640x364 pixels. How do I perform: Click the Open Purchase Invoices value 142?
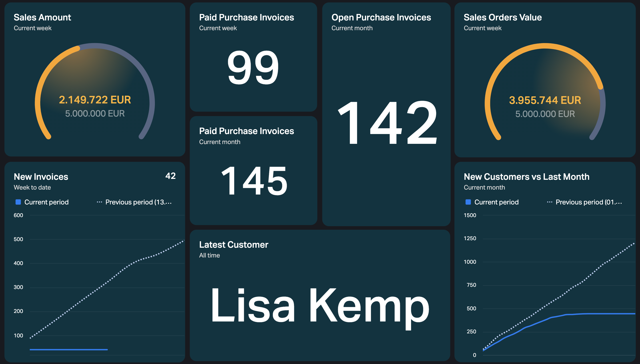[x=387, y=122]
